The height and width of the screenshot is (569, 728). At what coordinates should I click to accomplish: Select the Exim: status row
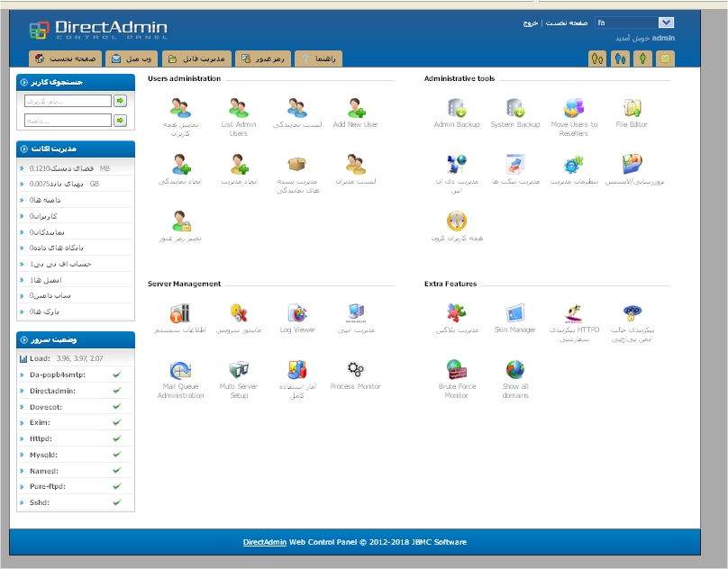76,422
